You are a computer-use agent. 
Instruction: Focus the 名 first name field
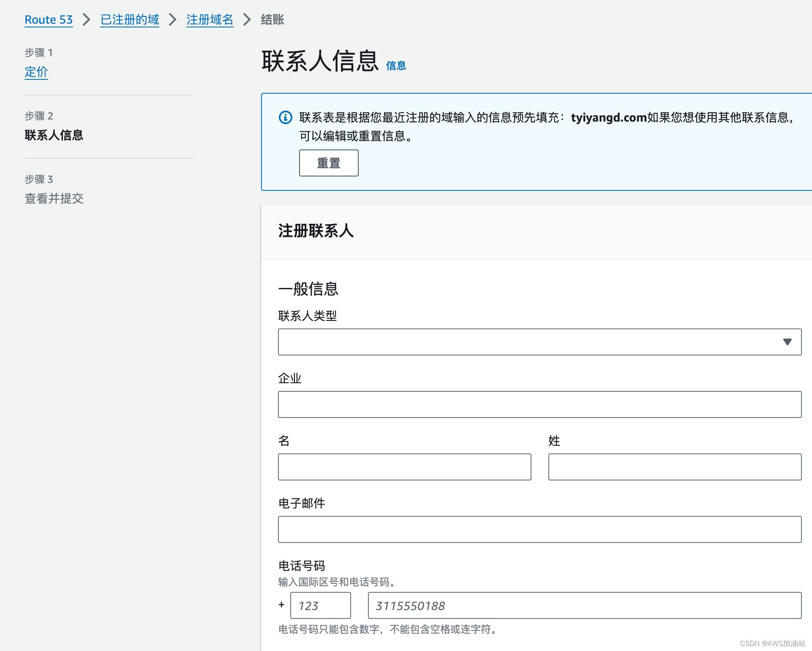click(404, 467)
